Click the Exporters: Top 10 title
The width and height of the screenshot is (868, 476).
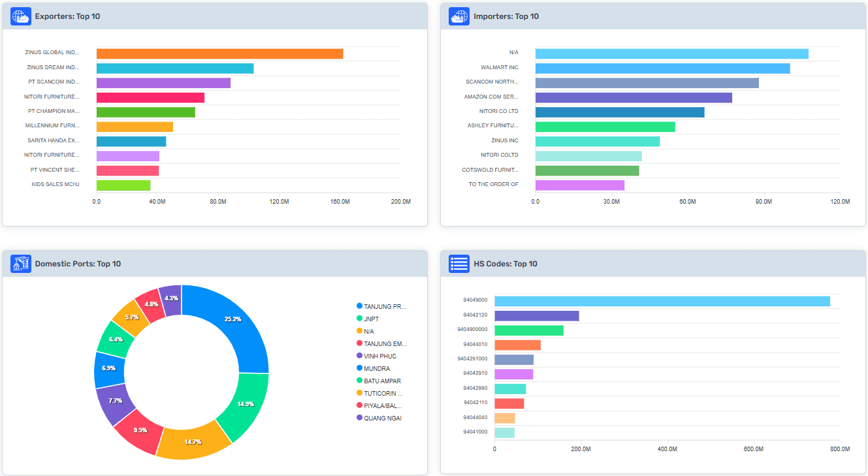click(x=67, y=16)
